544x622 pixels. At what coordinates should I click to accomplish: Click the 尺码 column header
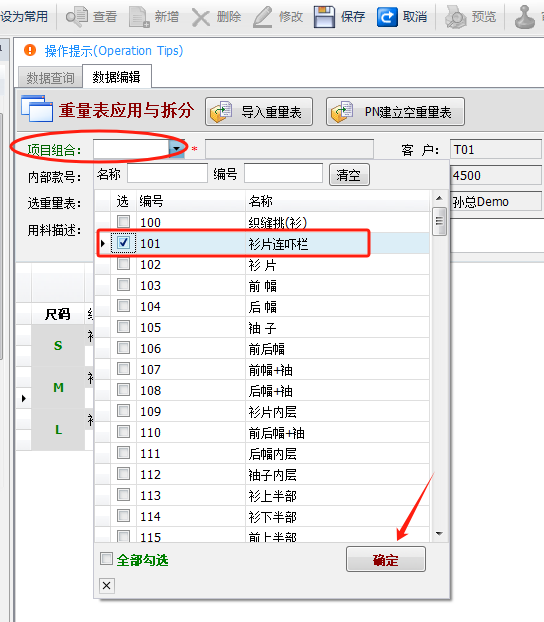[x=58, y=314]
